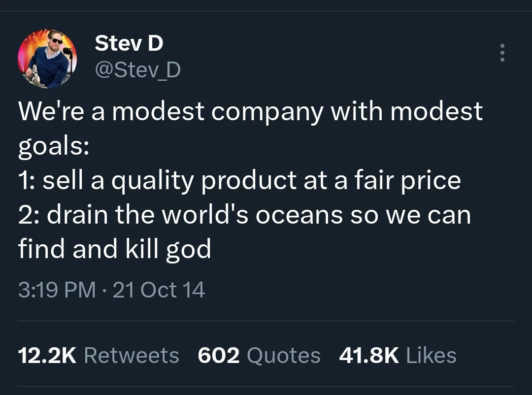Click the 41.8K like count number
The image size is (532, 395).
tap(369, 356)
